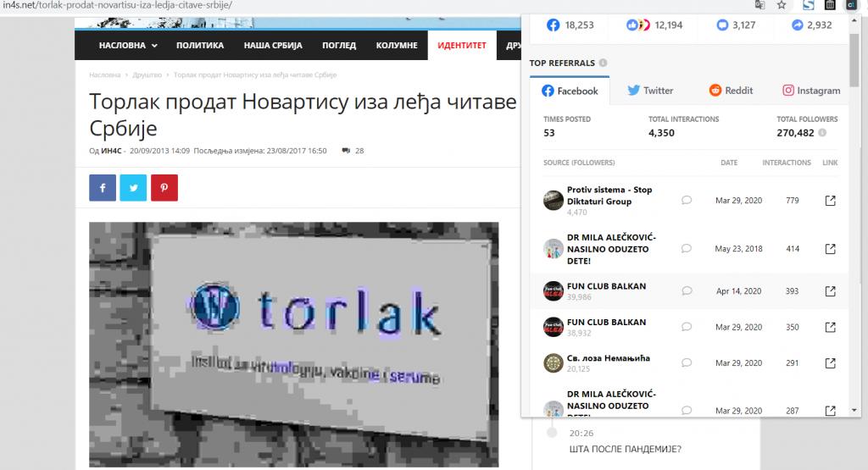
Task: Follow the Друштво breadcrumb link
Action: pyautogui.click(x=147, y=75)
